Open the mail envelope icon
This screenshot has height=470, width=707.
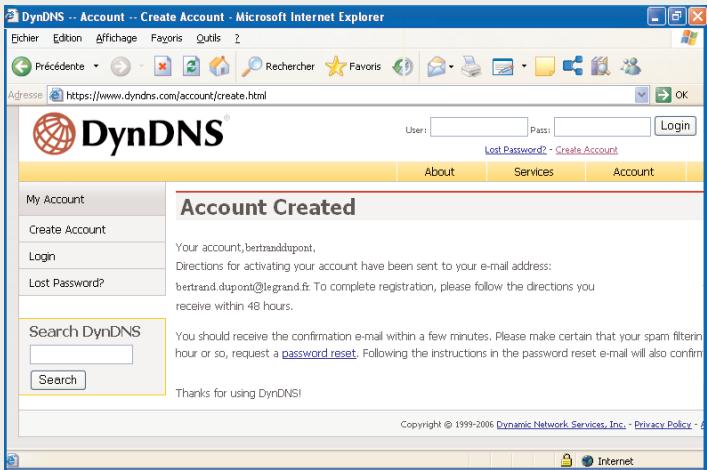click(436, 67)
